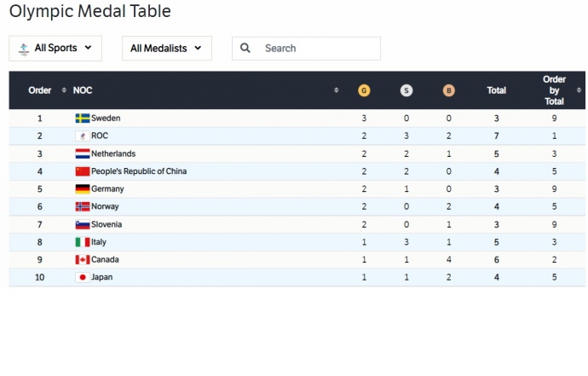Click the Canada flag icon

pyautogui.click(x=83, y=260)
